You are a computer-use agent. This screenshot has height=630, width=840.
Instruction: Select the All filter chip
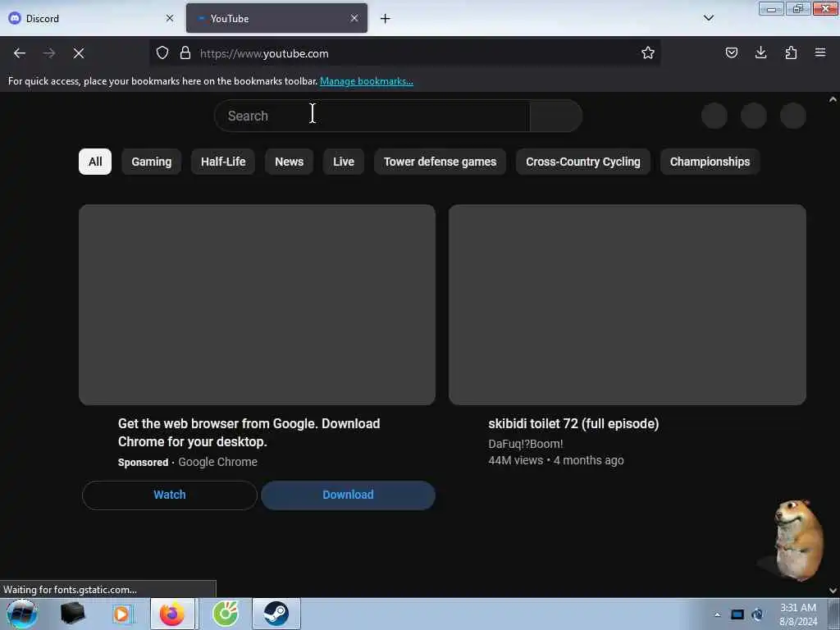[95, 162]
